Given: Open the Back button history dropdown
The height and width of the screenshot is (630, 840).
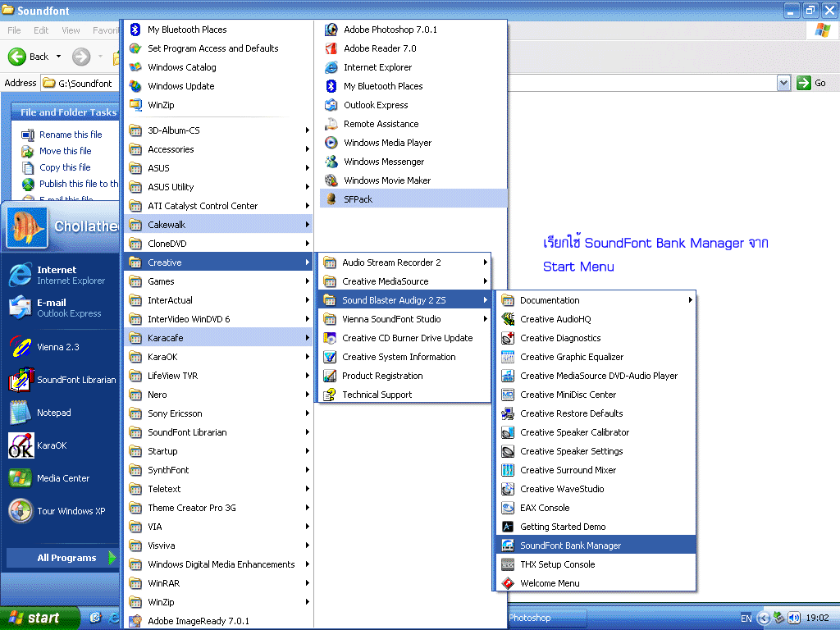Looking at the screenshot, I should 58,57.
